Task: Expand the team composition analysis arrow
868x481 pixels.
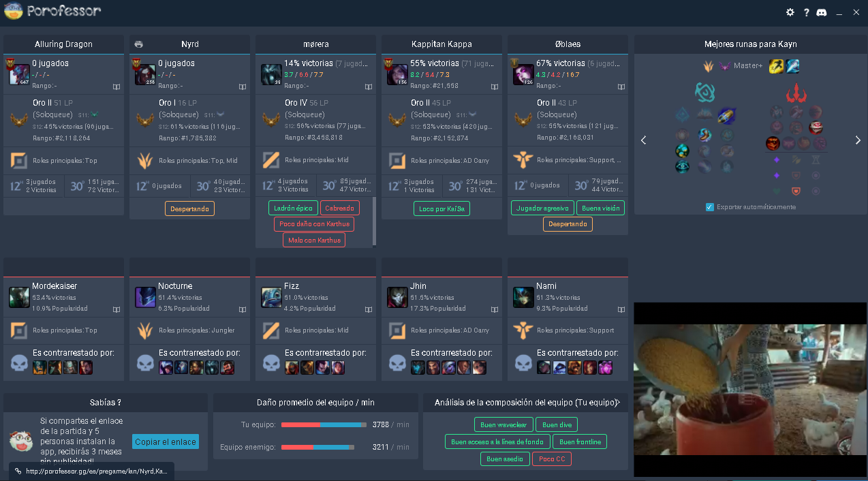Action: [619, 403]
